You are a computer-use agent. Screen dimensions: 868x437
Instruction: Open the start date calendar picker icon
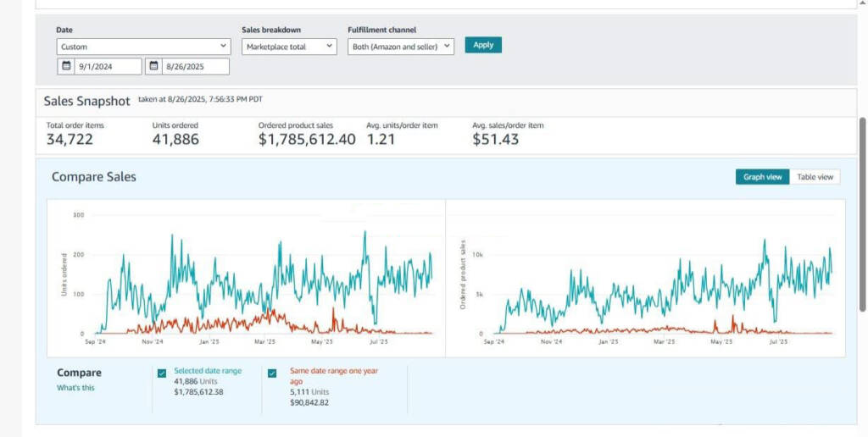tap(65, 66)
